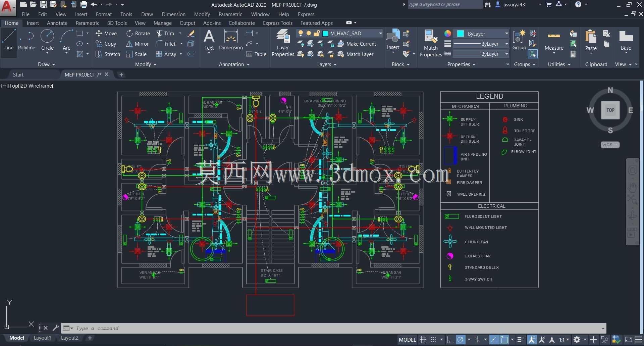Click Match Properties tool
The height and width of the screenshot is (346, 644).
pyautogui.click(x=431, y=43)
